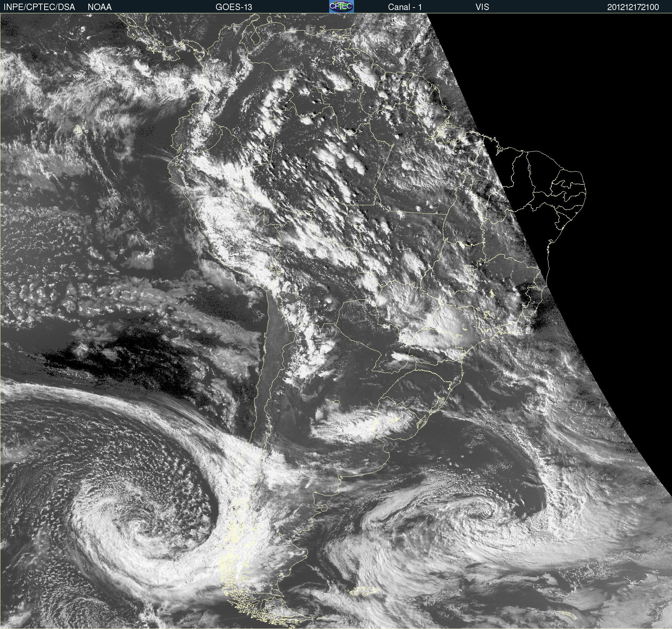This screenshot has height=629, width=672.
Task: Click the CPTEC logo in the header
Action: 341,6
